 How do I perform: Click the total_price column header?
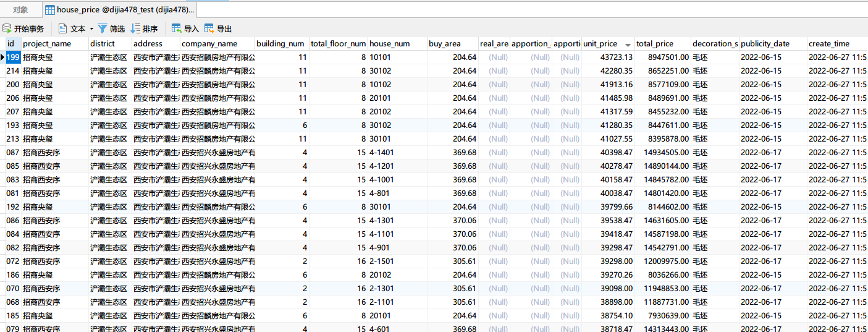654,44
